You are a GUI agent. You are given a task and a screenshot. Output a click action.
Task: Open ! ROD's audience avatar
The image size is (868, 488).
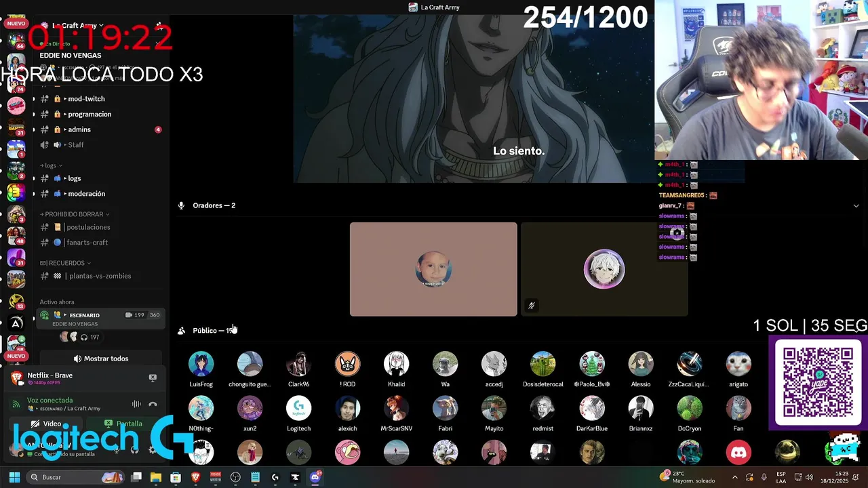click(347, 364)
